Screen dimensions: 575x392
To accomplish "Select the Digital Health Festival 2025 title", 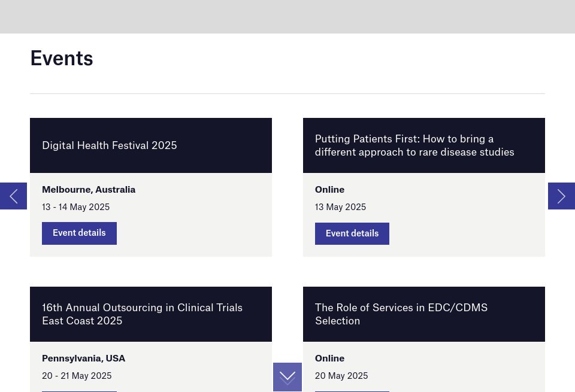I will pos(110,145).
